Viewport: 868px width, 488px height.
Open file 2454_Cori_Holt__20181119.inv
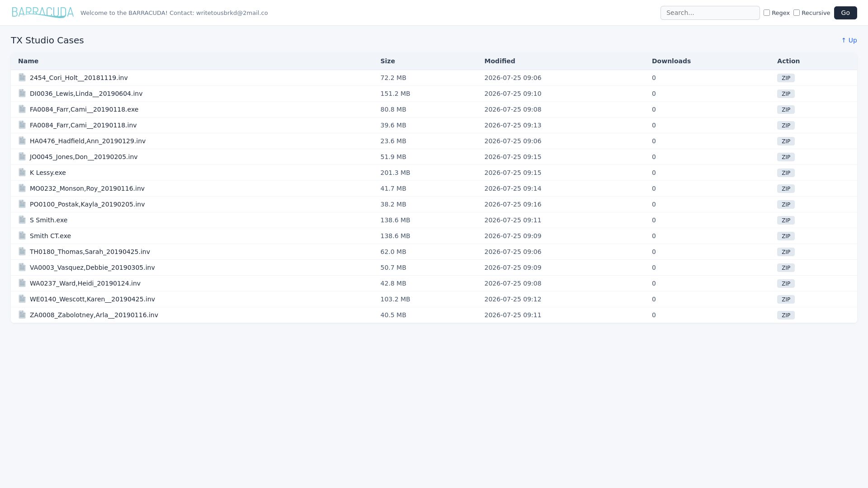(79, 78)
